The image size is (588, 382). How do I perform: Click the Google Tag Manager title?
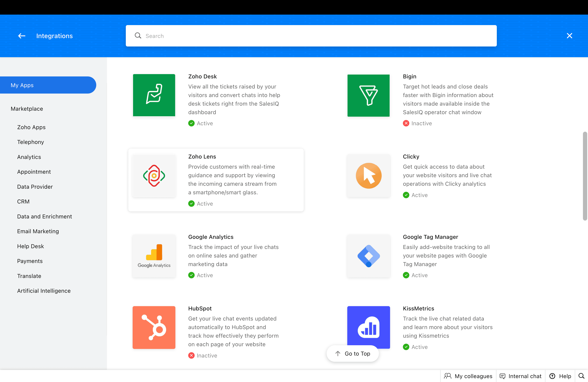[x=430, y=237]
